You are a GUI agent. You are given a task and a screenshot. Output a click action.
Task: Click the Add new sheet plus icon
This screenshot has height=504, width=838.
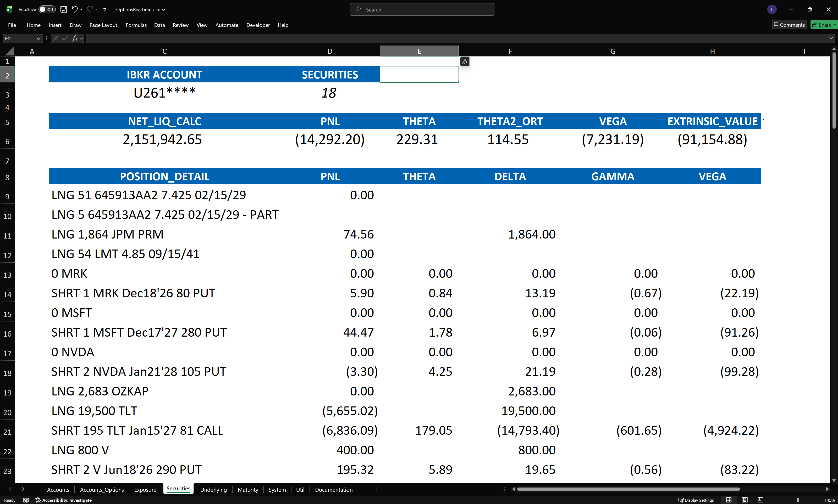377,489
